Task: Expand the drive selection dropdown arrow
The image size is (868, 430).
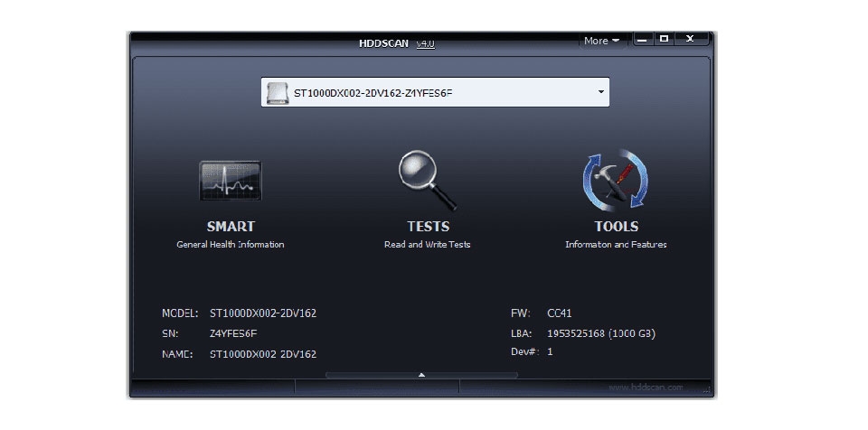Action: (601, 92)
